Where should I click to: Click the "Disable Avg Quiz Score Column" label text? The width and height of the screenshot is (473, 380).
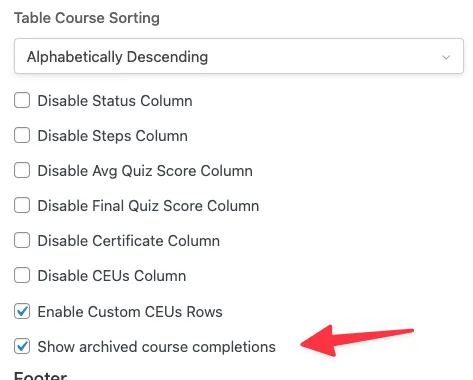145,171
